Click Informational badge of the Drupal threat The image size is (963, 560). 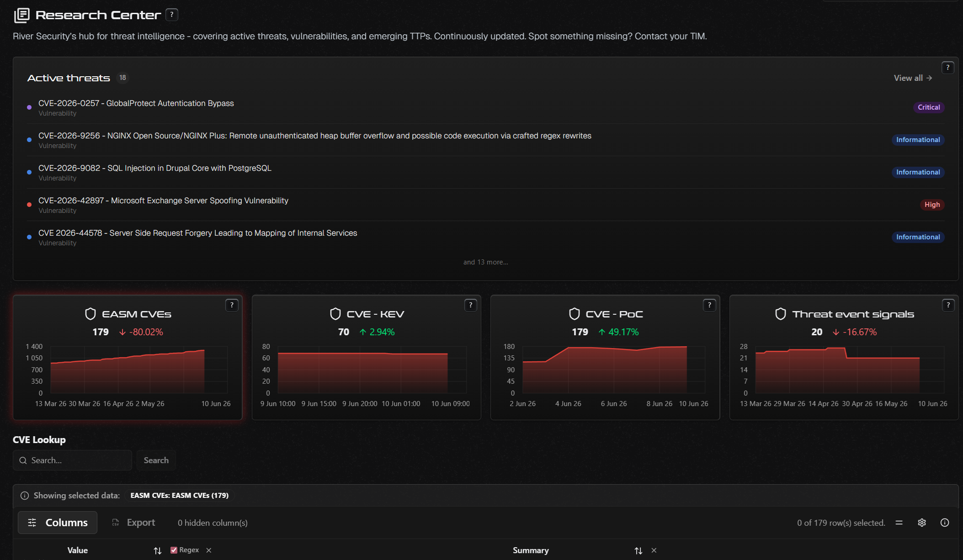918,172
